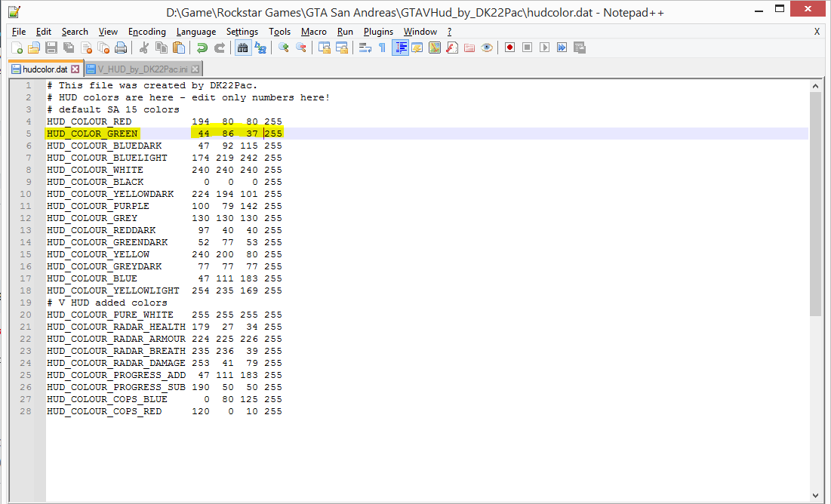Image resolution: width=831 pixels, height=504 pixels.
Task: Save the current file with floppy icon
Action: tap(51, 48)
